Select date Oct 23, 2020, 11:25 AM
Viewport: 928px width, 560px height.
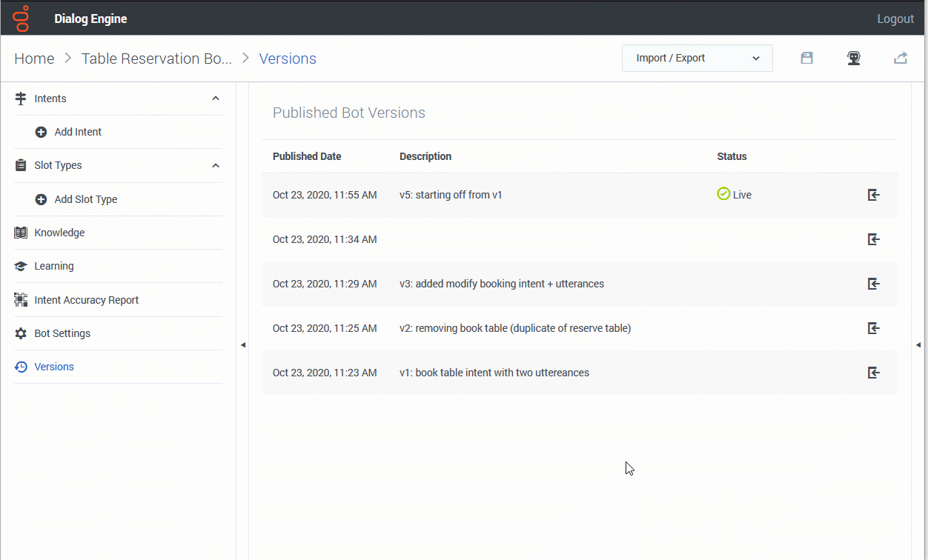(x=325, y=328)
